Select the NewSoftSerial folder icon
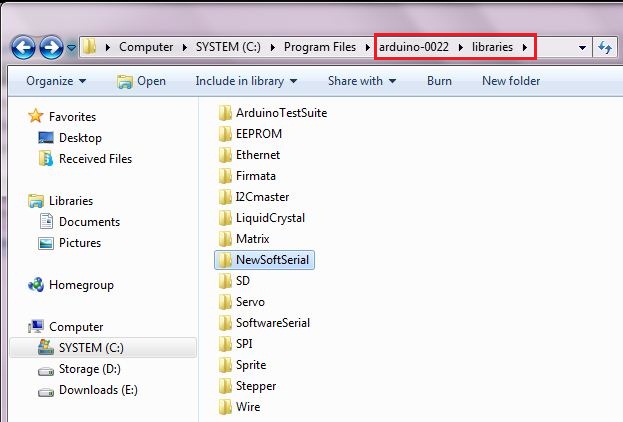This screenshot has width=623, height=422. [224, 260]
